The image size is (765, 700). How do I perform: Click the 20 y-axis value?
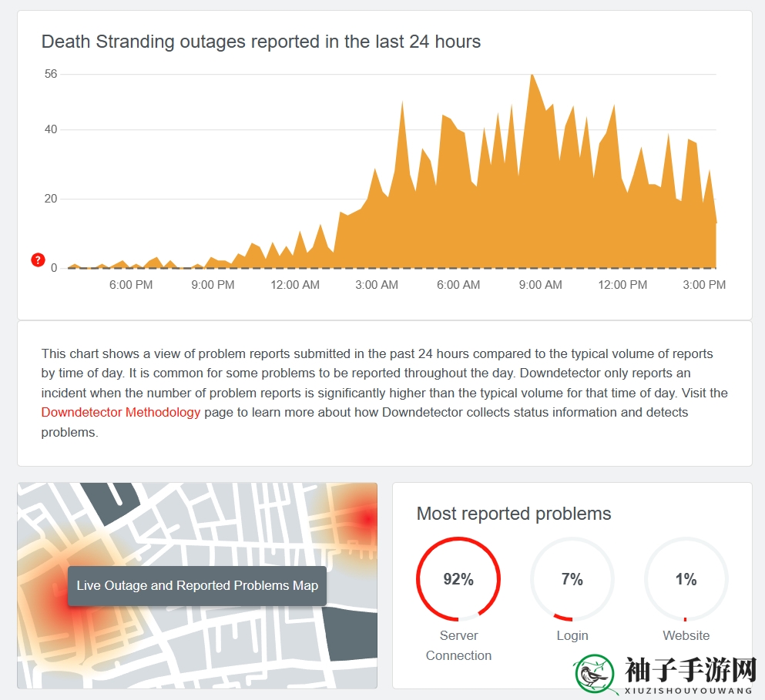tap(51, 199)
